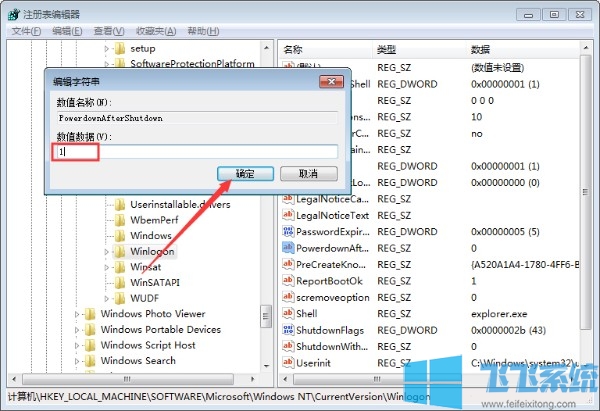Screen dimensions: 600x411
Task: Click 取消 button in edit string dialog
Action: (x=308, y=174)
